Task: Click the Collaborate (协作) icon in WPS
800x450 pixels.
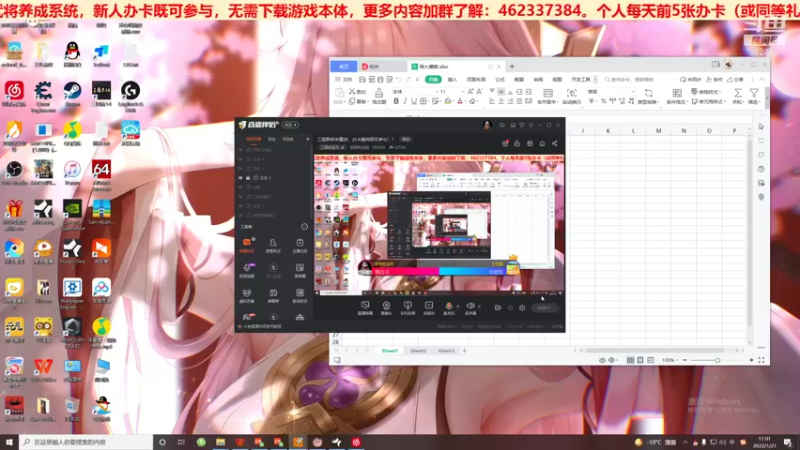Action: point(714,80)
